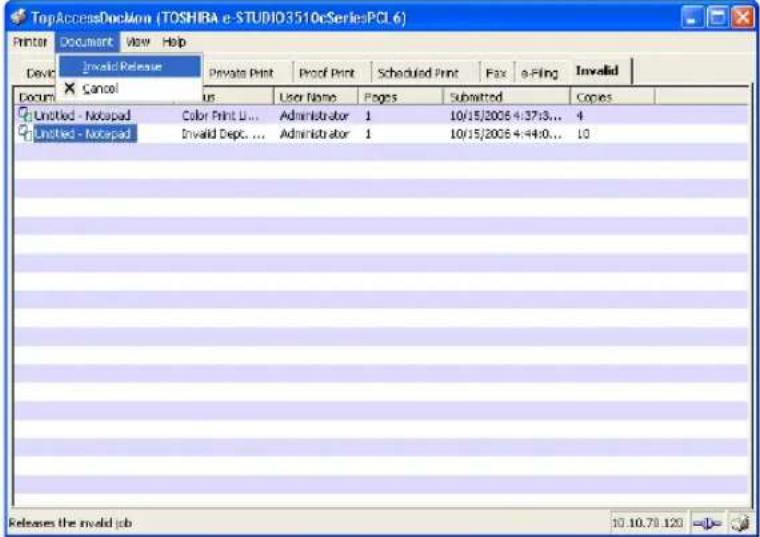Sort by User Name column header
This screenshot has width=760, height=537.
(x=316, y=96)
